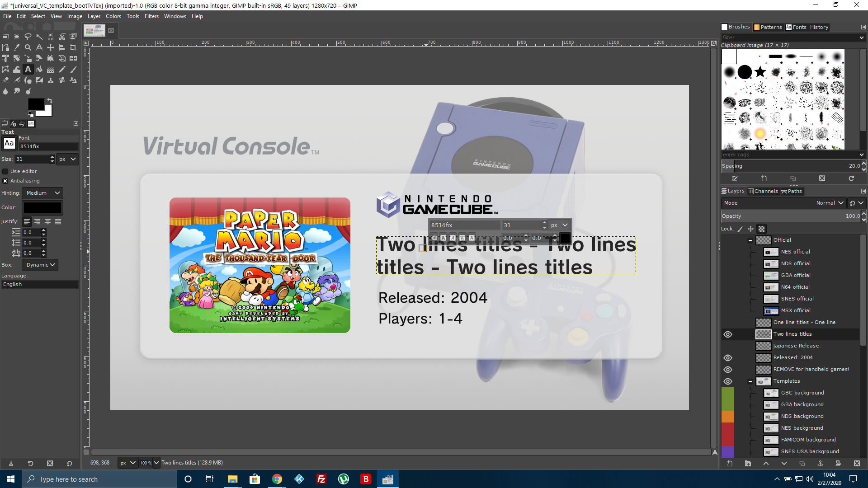This screenshot has width=868, height=488.
Task: Toggle the Use editor checkbox
Action: click(5, 171)
